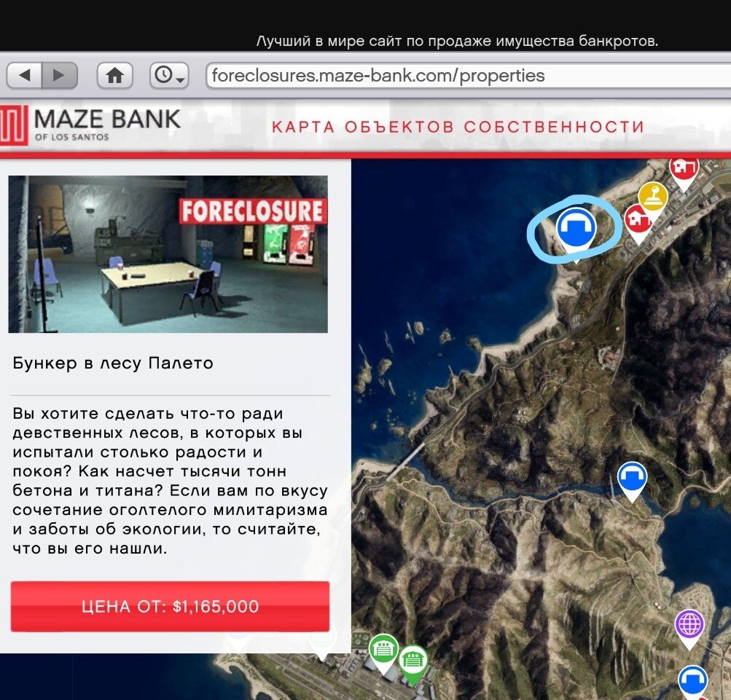Viewport: 731px width, 700px height.
Task: Select the red house marker at the map's top
Action: (x=684, y=173)
